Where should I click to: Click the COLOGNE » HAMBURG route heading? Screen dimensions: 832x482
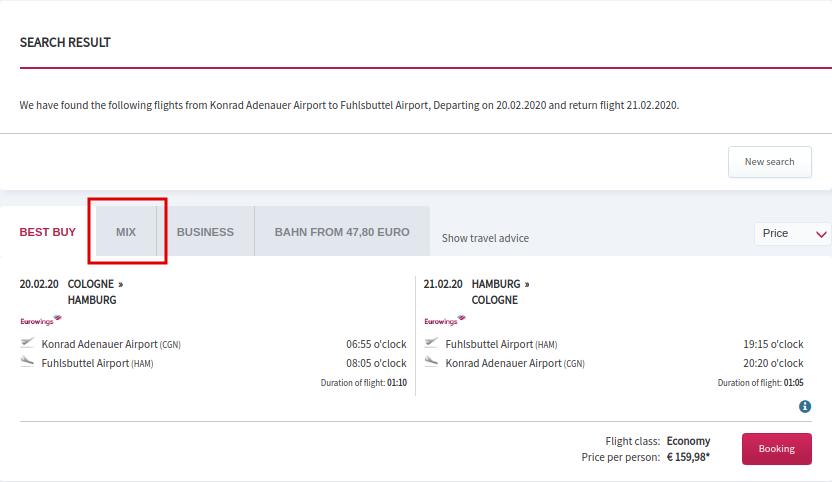coord(95,292)
